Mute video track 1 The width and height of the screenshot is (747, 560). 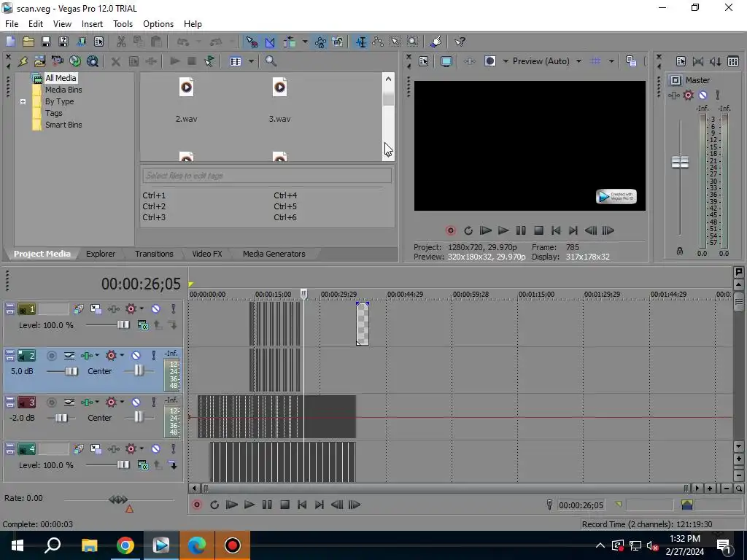pos(155,308)
